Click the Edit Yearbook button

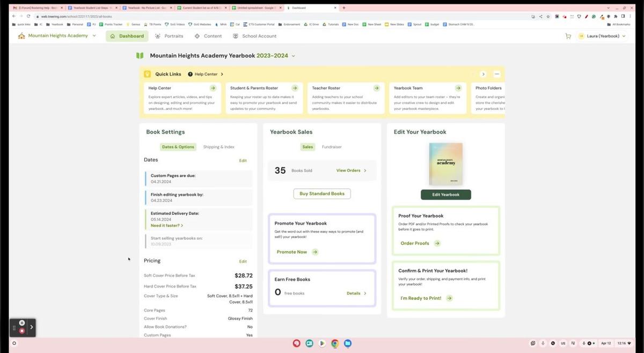[x=446, y=195]
